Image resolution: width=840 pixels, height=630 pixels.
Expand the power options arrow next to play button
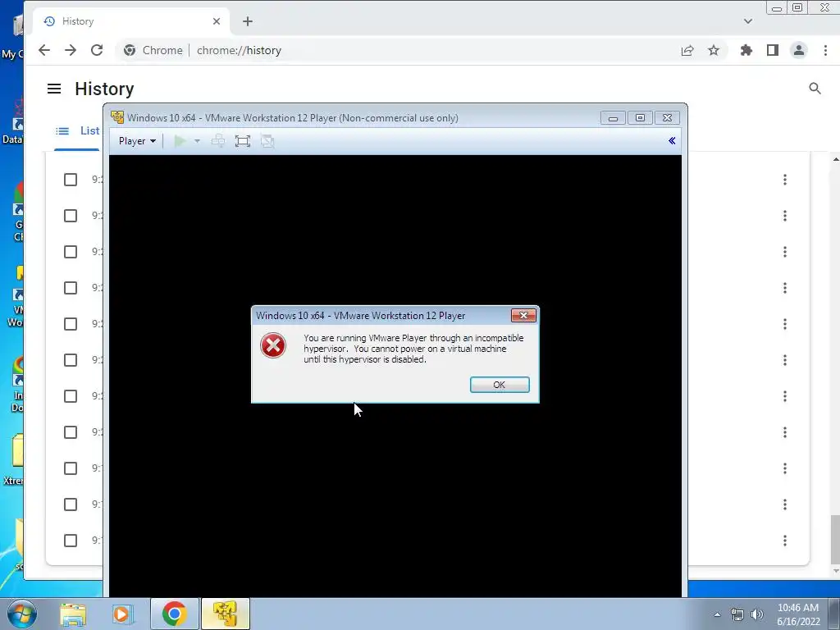[197, 141]
